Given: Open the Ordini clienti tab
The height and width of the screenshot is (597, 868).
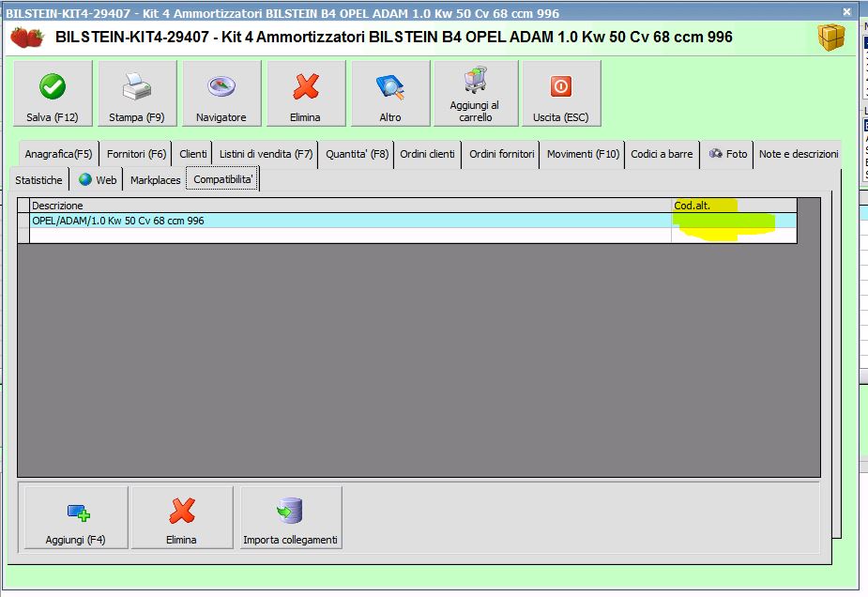Looking at the screenshot, I should 427,154.
